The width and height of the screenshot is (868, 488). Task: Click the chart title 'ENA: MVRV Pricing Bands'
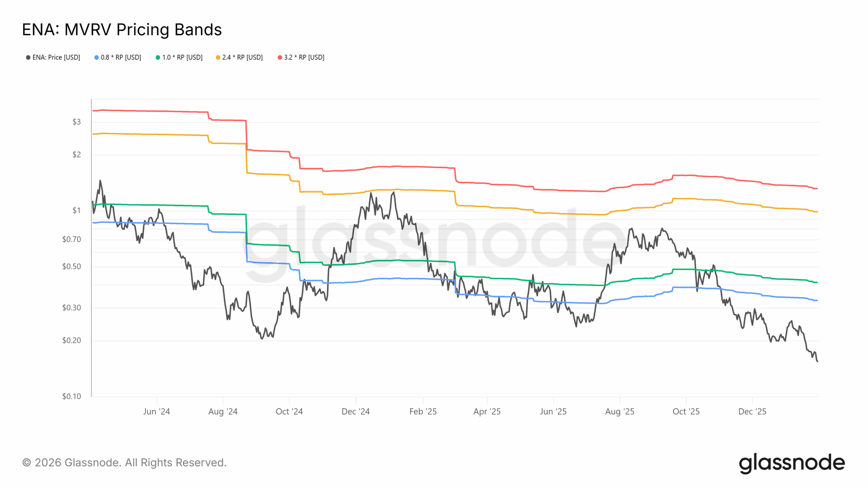click(122, 29)
